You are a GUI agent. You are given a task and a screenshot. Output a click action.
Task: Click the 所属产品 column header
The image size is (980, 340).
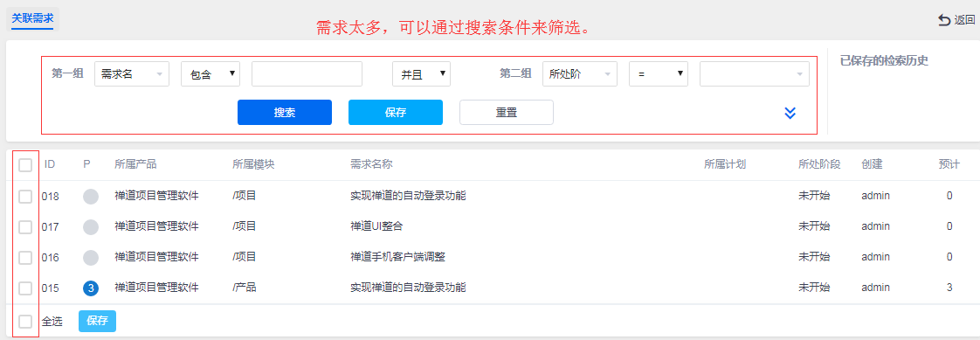pos(135,164)
